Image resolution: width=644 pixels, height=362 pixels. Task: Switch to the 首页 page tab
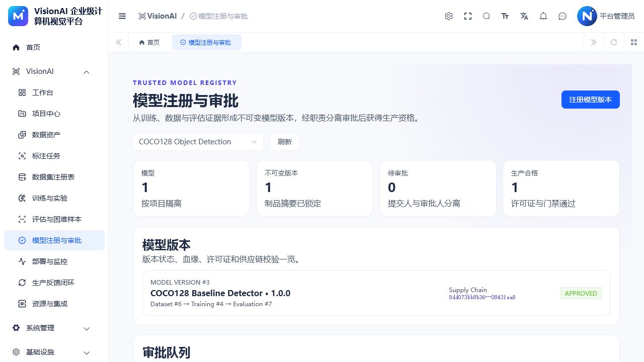[x=149, y=42]
